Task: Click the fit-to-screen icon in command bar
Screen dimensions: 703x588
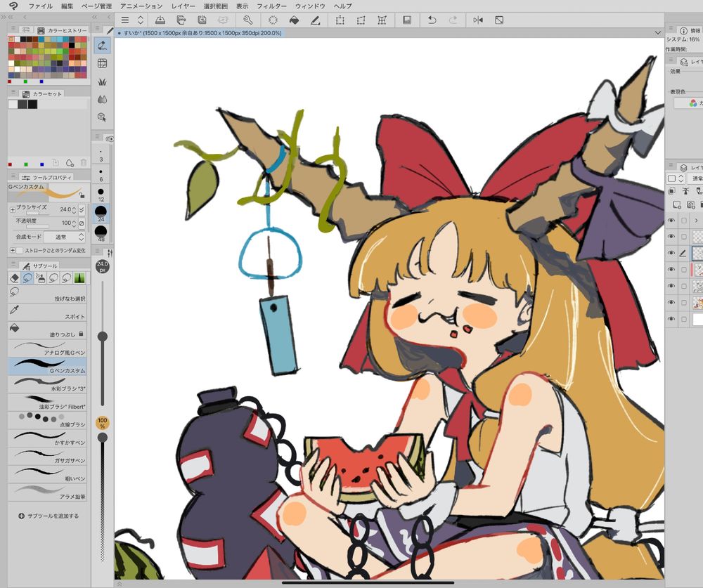Action: (x=499, y=20)
